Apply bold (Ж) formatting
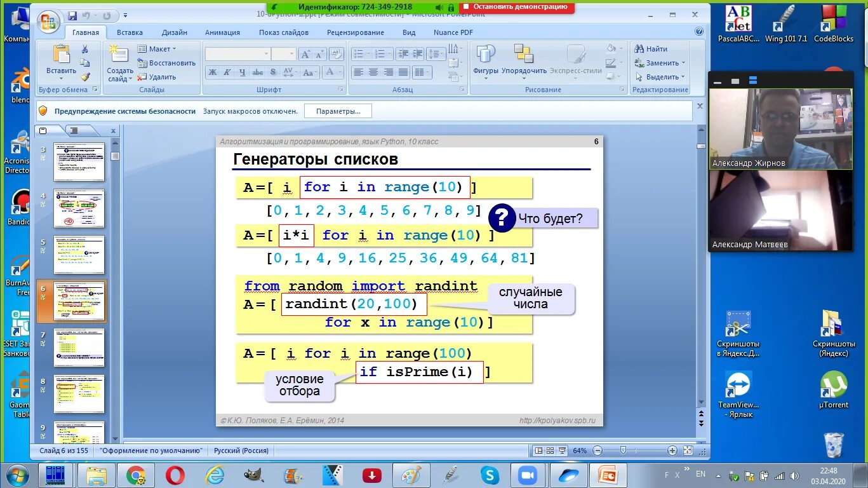The width and height of the screenshot is (868, 488). 212,72
